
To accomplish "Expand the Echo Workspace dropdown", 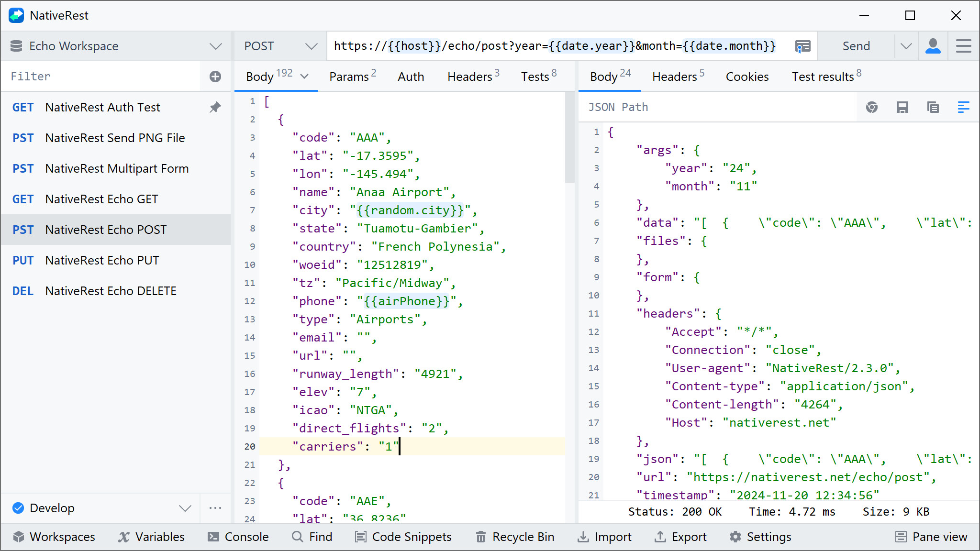I will [216, 46].
